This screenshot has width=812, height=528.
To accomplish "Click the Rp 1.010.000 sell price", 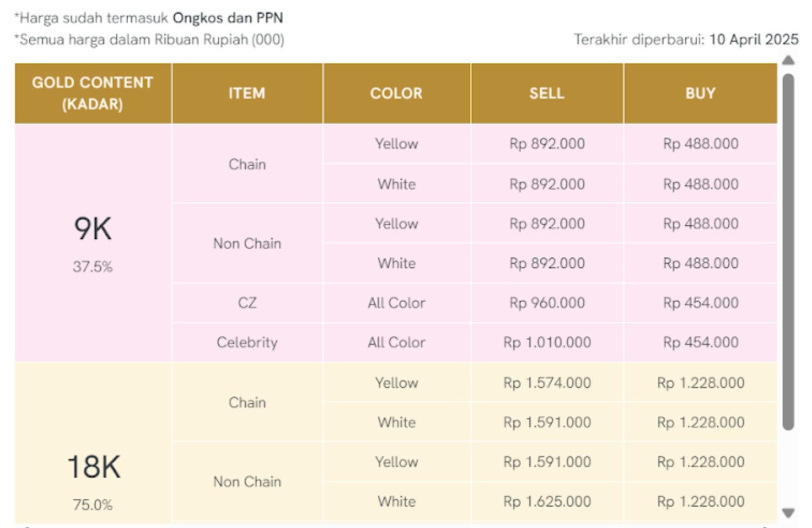I will tap(547, 342).
